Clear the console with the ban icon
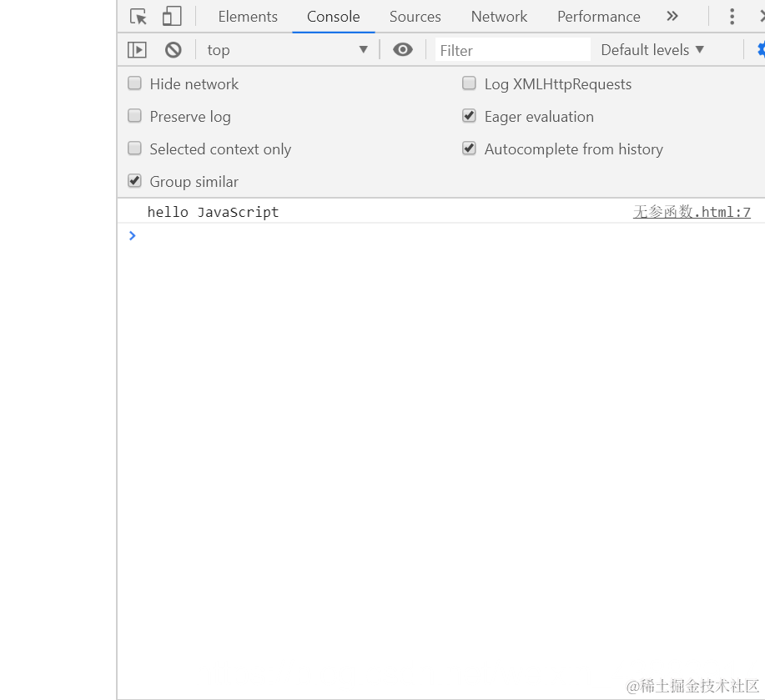Viewport: 765px width, 700px height. coord(174,50)
